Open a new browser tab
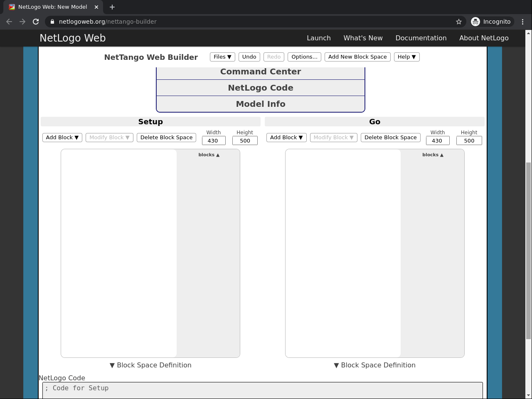532x399 pixels. coord(112,7)
